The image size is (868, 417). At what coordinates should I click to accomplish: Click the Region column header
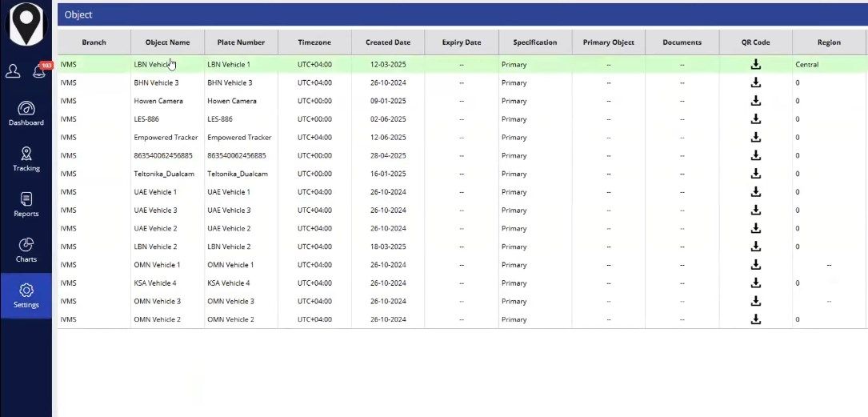click(830, 42)
